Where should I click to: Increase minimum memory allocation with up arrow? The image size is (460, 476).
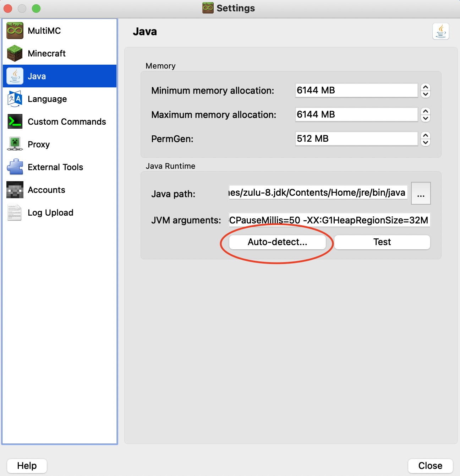pyautogui.click(x=426, y=87)
